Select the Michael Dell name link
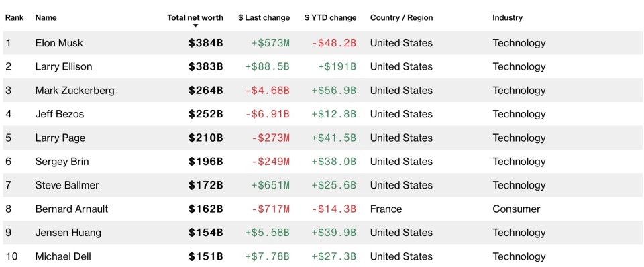 (63, 256)
